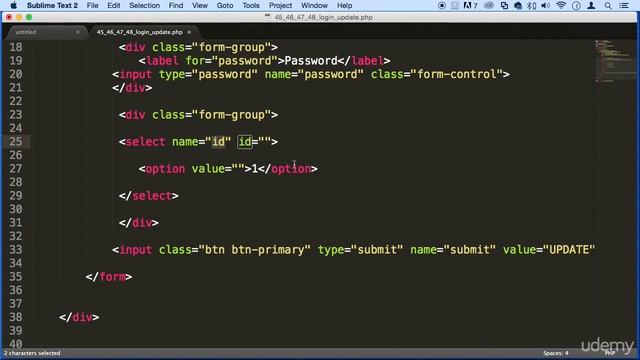Click 'btn btn-primary' class value on line 33

pos(255,249)
